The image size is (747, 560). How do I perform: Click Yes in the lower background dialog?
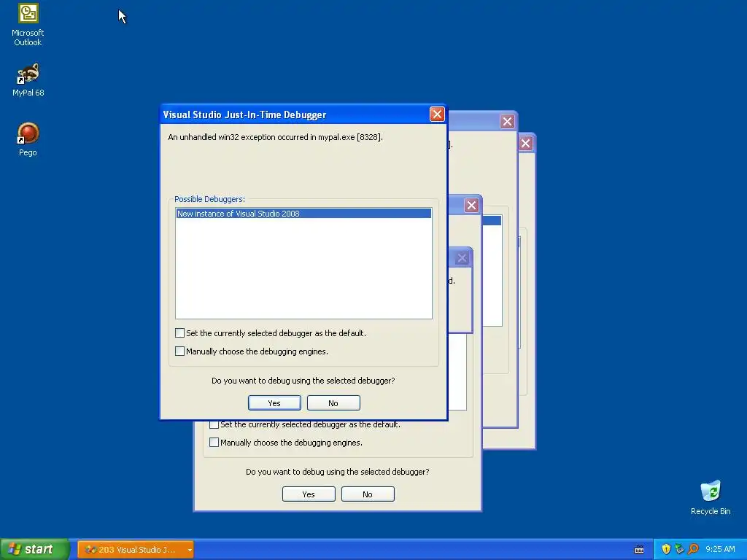click(x=309, y=494)
